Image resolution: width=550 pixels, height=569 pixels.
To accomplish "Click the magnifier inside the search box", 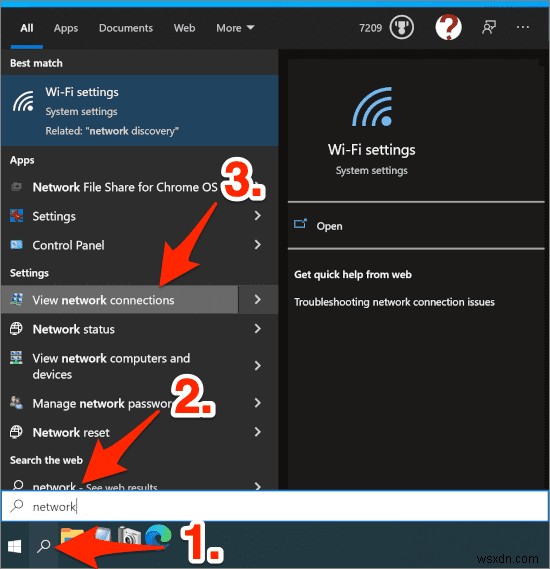I will click(17, 506).
